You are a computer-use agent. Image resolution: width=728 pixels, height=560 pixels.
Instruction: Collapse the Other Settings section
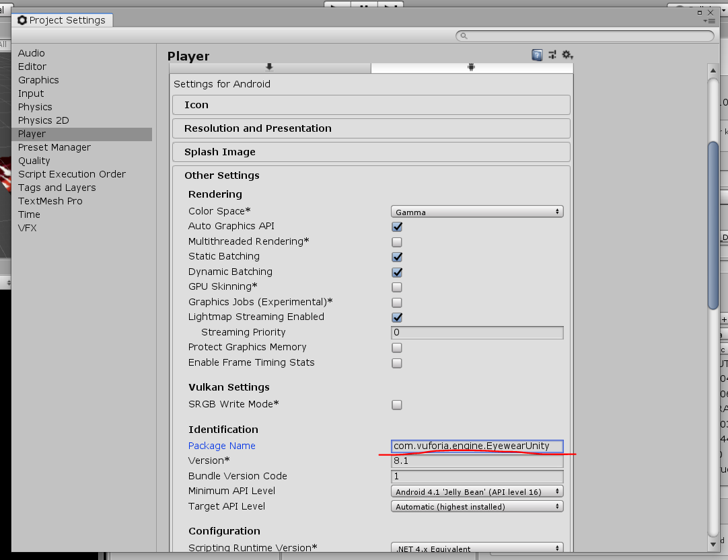[371, 175]
